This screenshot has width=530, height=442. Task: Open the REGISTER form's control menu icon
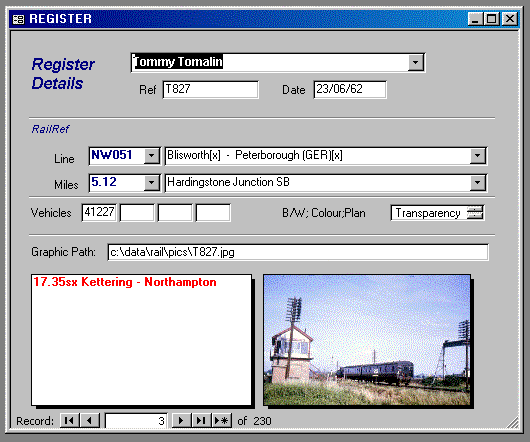point(18,19)
